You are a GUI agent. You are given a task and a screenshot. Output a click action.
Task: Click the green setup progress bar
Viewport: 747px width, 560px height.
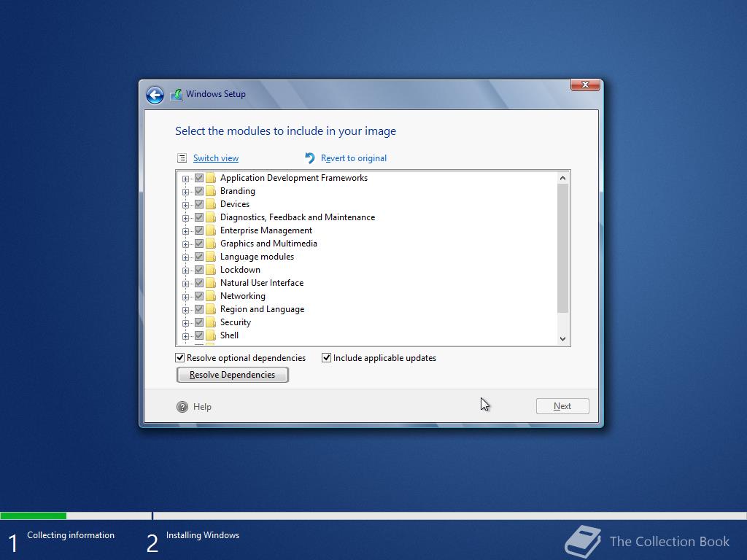pos(33,515)
